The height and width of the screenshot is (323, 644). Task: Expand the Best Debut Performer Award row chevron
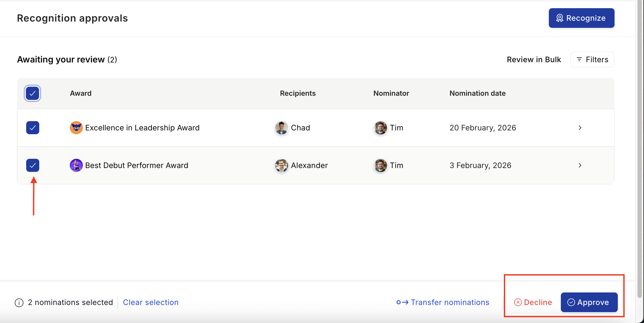(580, 165)
